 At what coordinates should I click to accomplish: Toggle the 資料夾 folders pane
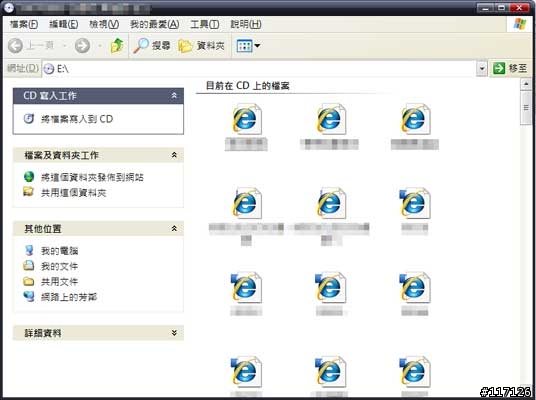(x=202, y=45)
